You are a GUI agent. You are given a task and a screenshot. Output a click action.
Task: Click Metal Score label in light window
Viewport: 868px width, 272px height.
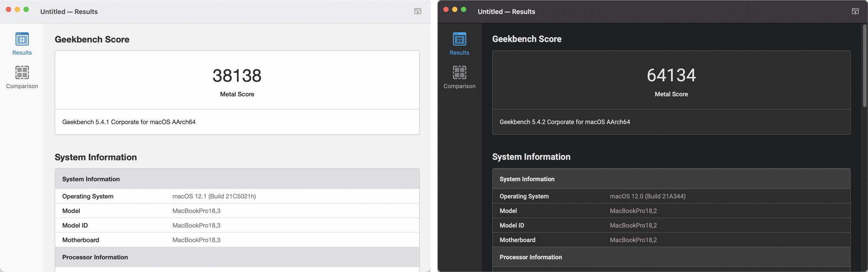[237, 94]
